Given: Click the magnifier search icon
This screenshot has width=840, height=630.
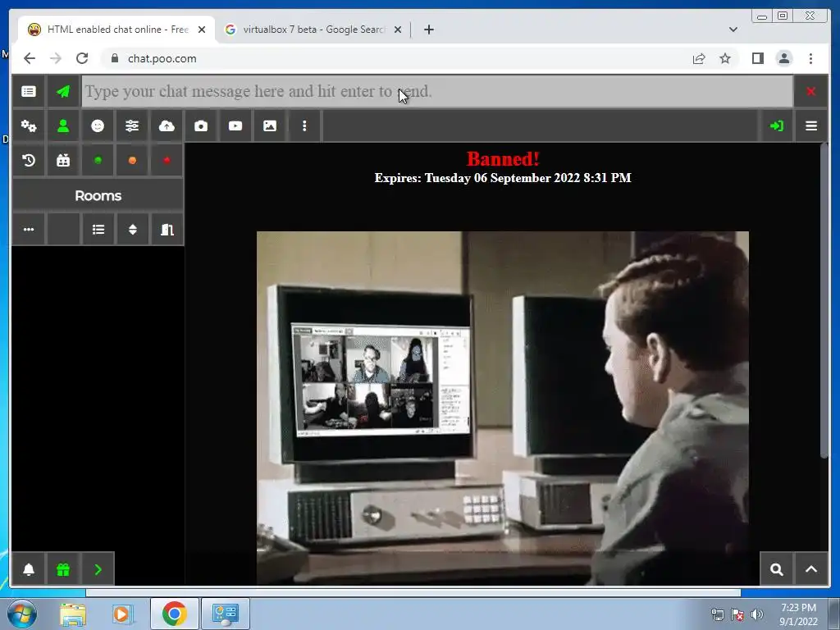Looking at the screenshot, I should (776, 569).
